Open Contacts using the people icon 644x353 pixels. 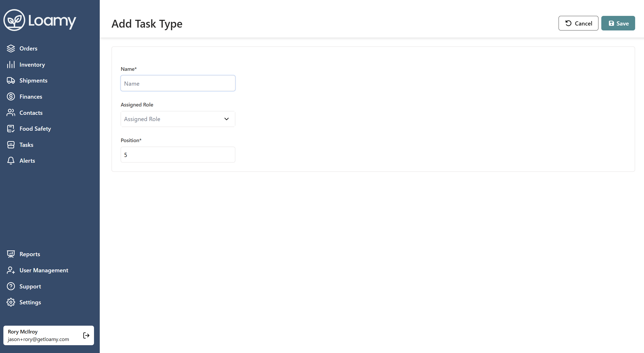(x=11, y=112)
